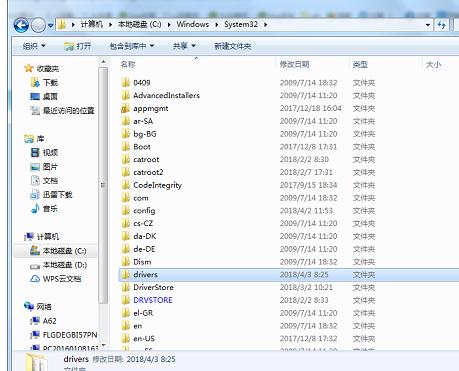Click the Forward navigation arrow button
Image resolution: width=459 pixels, height=371 pixels.
coord(38,25)
